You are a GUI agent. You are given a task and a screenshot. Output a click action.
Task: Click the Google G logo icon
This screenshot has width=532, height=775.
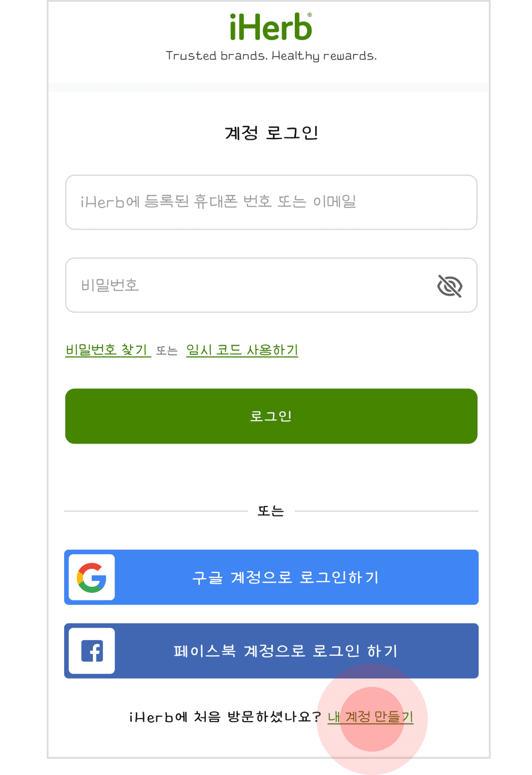[x=92, y=578]
